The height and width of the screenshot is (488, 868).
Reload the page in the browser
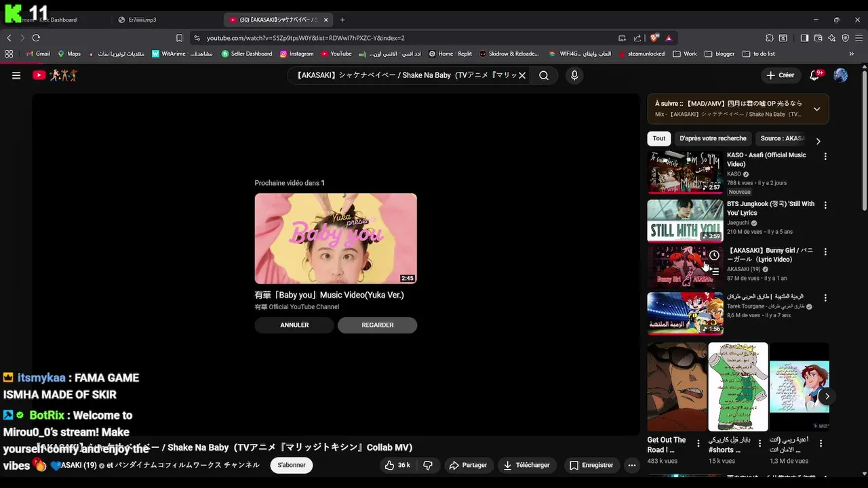pyautogui.click(x=36, y=38)
